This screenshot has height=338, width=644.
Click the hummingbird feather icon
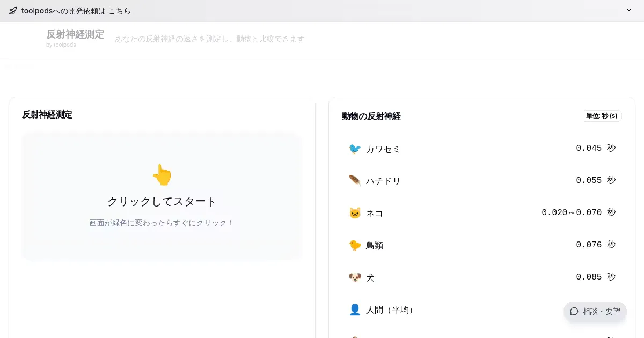tap(355, 181)
